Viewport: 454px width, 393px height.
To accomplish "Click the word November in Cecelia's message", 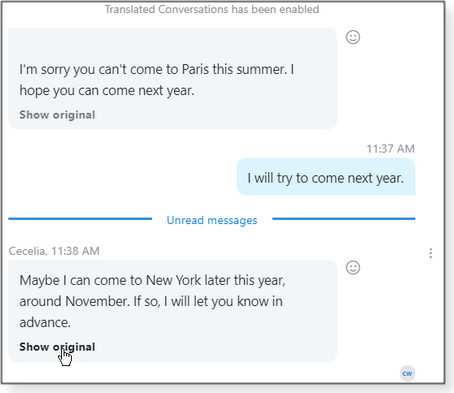I will pyautogui.click(x=97, y=301).
